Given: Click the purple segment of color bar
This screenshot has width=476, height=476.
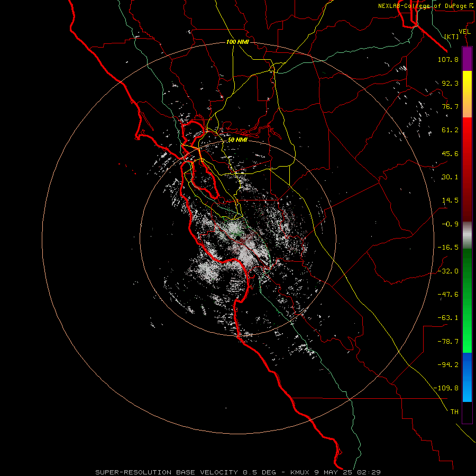Looking at the screenshot, I should (467, 59).
